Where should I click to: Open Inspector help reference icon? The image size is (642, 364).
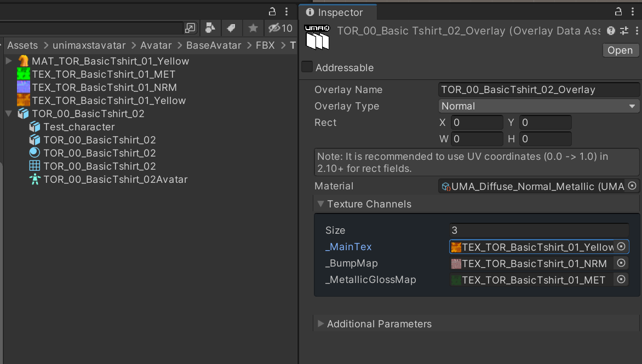point(611,31)
